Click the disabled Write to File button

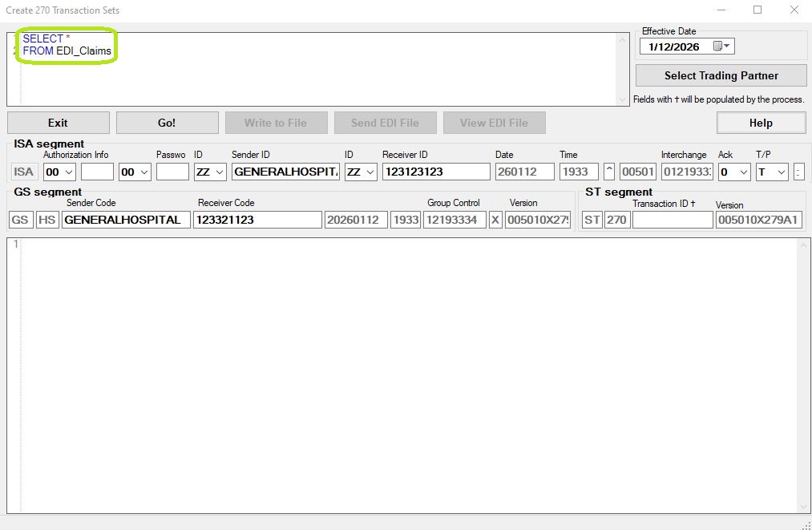point(276,123)
